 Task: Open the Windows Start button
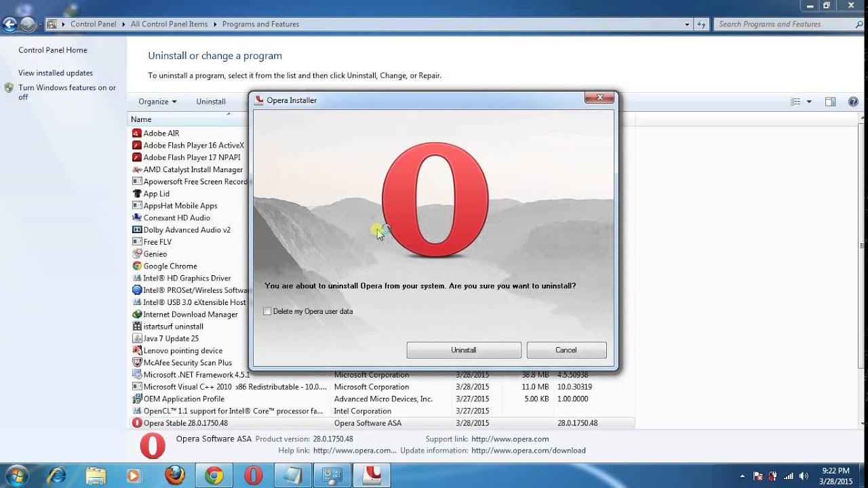coord(16,476)
